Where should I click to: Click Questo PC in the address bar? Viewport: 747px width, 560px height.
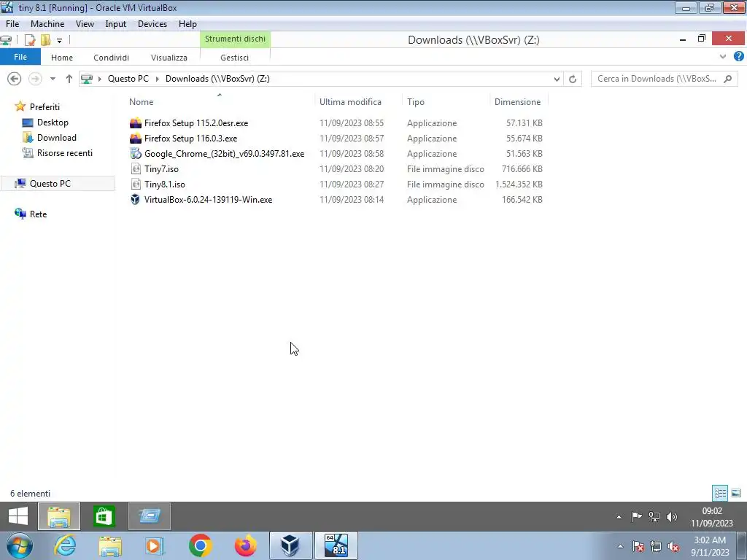coord(128,79)
